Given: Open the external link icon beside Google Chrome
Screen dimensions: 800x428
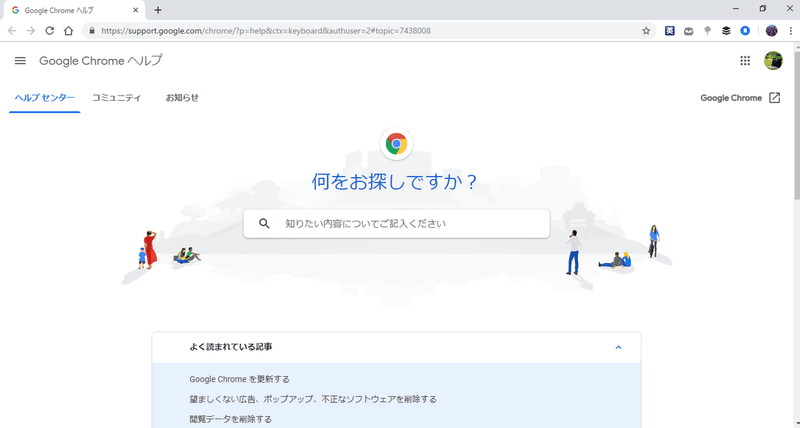Looking at the screenshot, I should coord(774,97).
